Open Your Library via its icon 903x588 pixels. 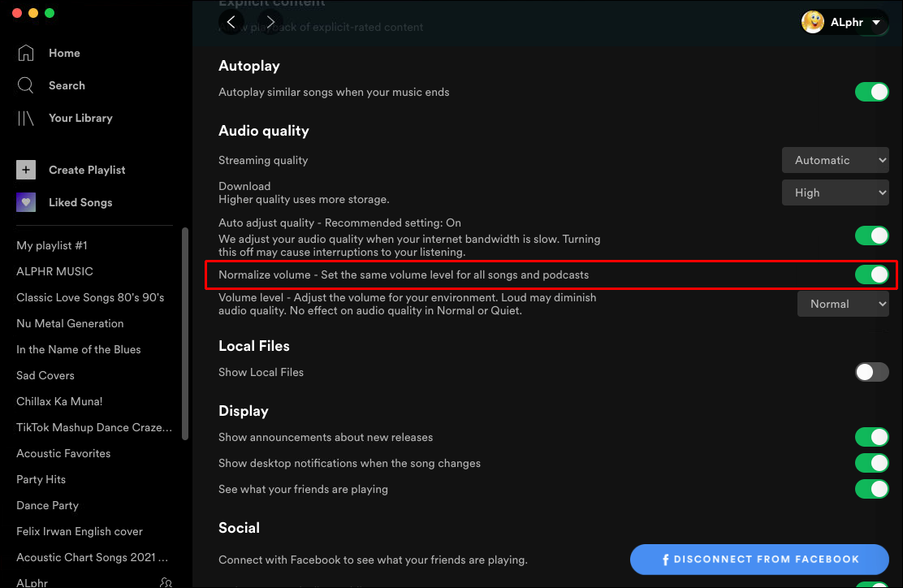26,118
